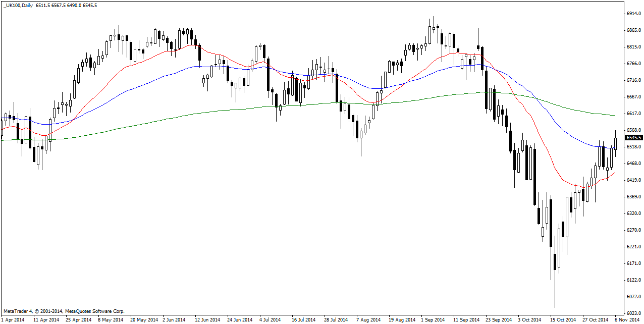Click the 12 Jun 2014 date label
Viewport: 644px width, 324px height.
tap(207, 320)
